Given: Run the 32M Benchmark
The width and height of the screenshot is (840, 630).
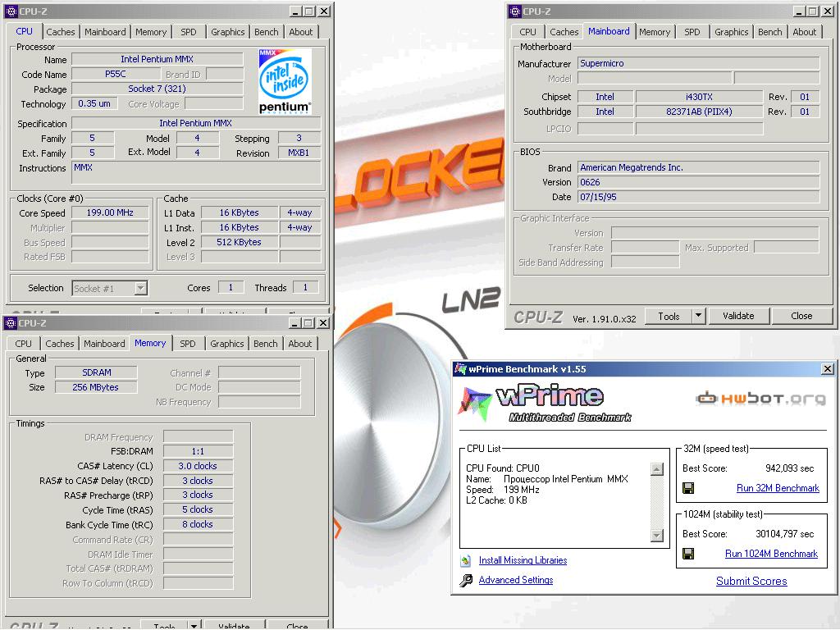Looking at the screenshot, I should 778,488.
